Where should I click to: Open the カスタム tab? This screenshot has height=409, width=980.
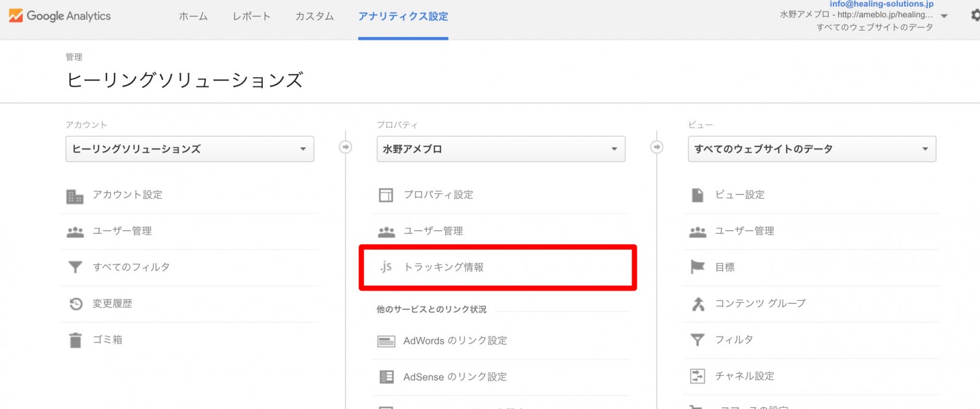coord(314,17)
